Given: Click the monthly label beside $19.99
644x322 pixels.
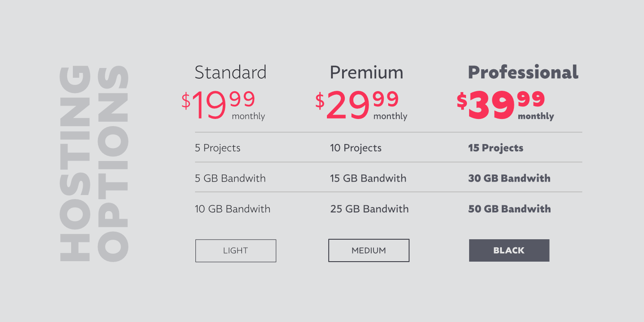Looking at the screenshot, I should click(x=248, y=116).
